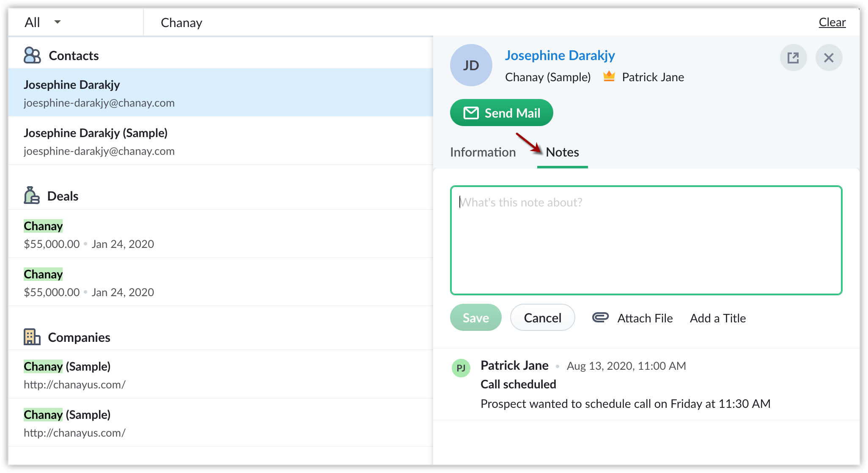The height and width of the screenshot is (473, 868).
Task: Click the JD avatar circle
Action: 471,66
